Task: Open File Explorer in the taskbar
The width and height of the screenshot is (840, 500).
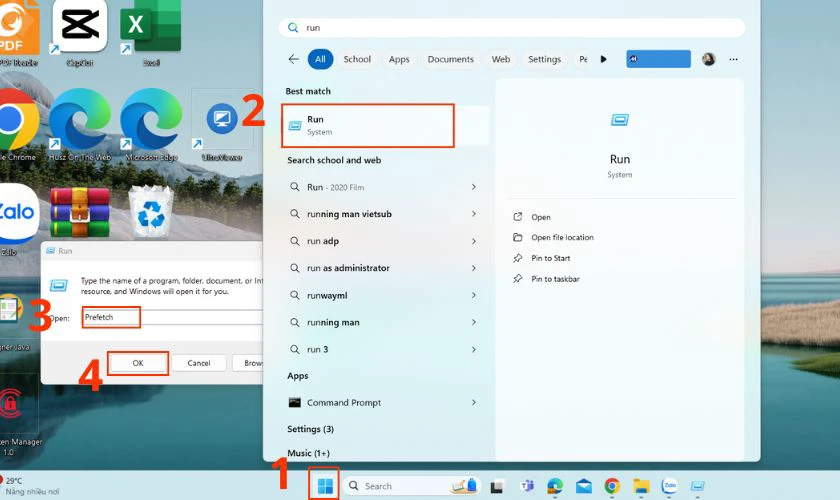Action: click(x=641, y=486)
